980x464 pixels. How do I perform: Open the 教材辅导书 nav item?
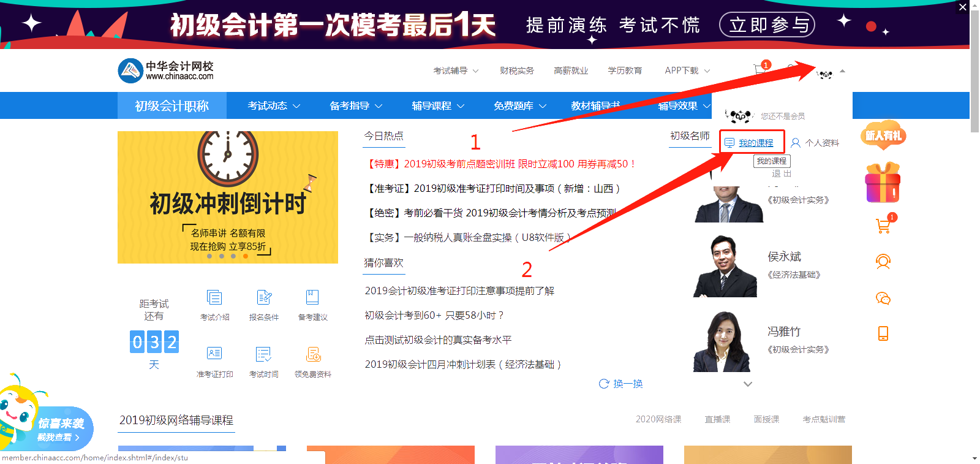(x=595, y=106)
